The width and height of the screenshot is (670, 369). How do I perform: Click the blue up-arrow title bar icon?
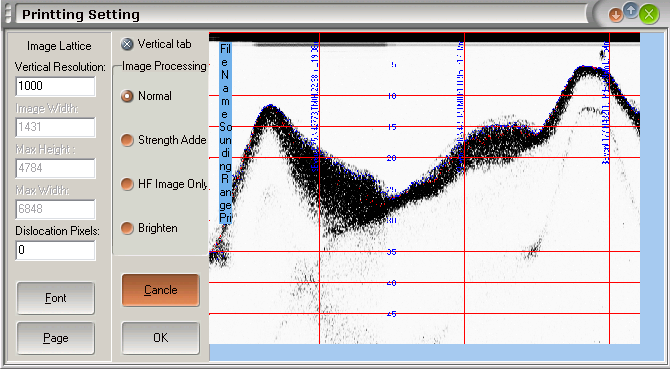click(631, 10)
